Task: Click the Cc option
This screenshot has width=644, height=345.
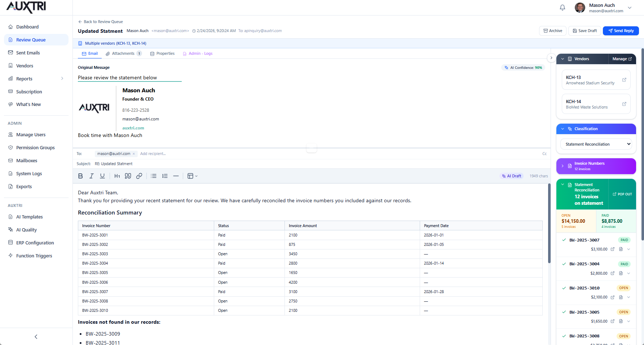Action: [x=544, y=154]
